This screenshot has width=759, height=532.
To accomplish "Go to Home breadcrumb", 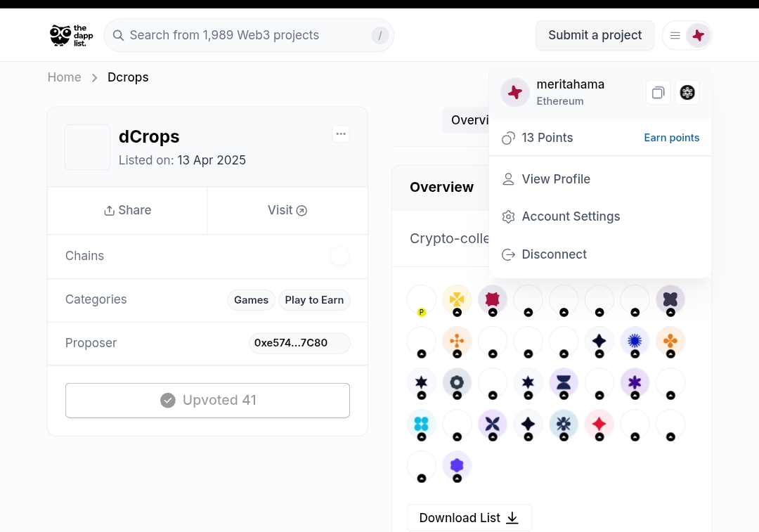I will (65, 77).
